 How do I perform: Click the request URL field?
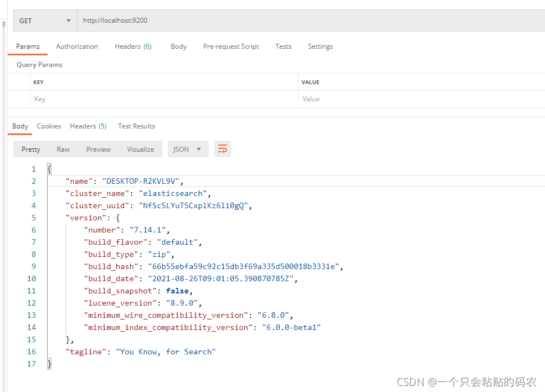(x=311, y=21)
